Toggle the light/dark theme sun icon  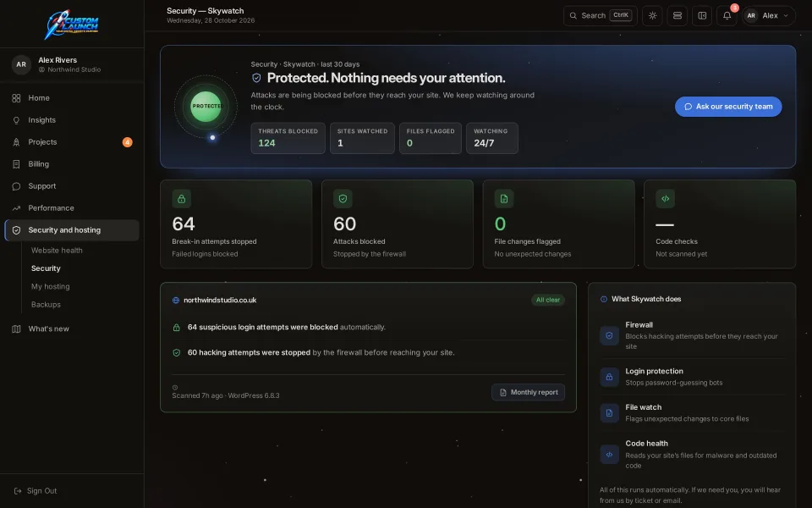point(652,15)
